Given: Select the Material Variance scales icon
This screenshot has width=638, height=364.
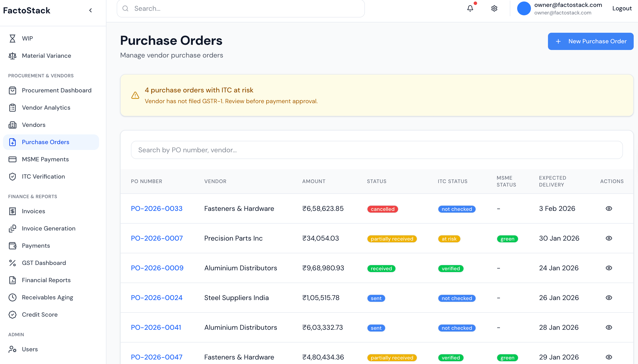Looking at the screenshot, I should (12, 56).
